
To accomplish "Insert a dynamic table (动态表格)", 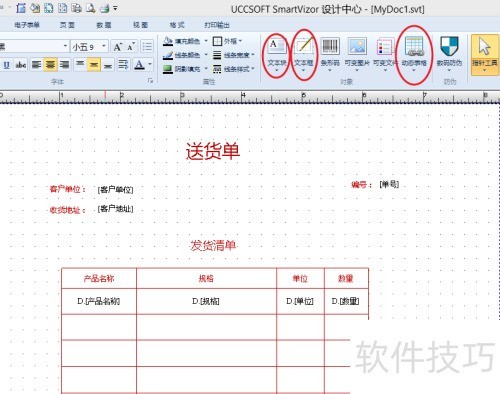I will [x=414, y=53].
